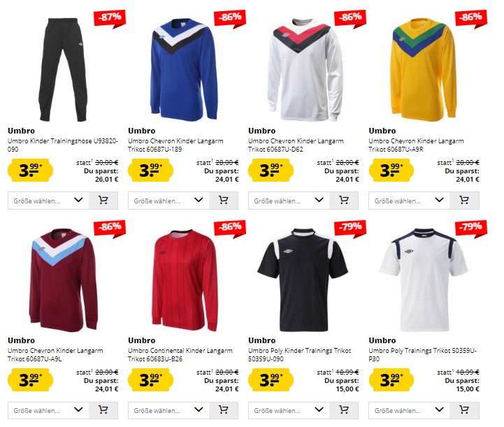
Task: Open Umbro Kinder Trainingshose U93820-090 product link
Action: 63,145
